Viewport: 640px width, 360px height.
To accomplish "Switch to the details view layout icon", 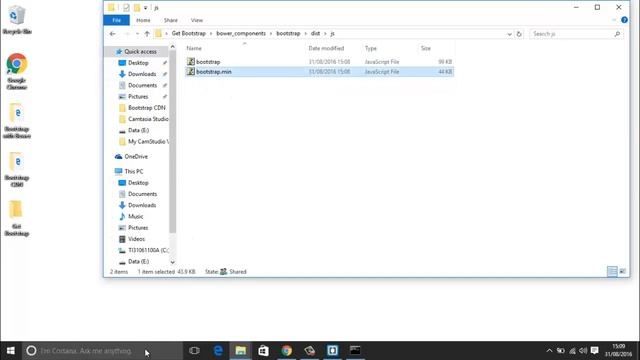I will pyautogui.click(x=612, y=271).
